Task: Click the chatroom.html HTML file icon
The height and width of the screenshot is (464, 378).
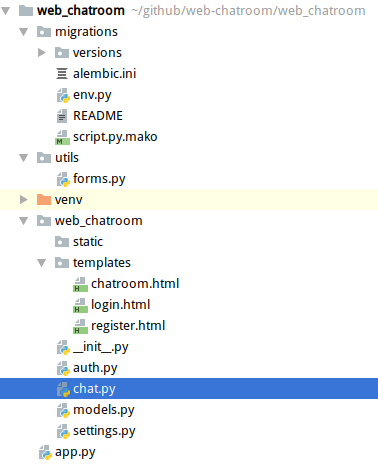Action: click(x=80, y=284)
